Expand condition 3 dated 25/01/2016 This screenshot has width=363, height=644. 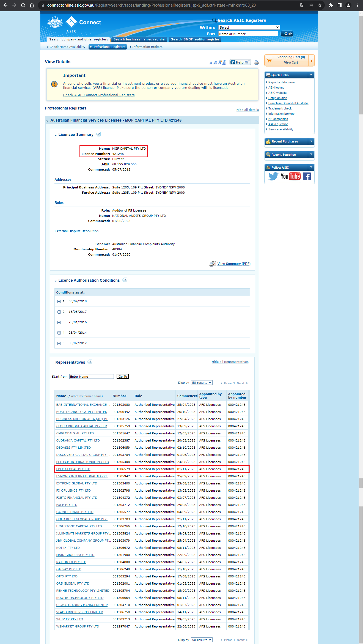point(59,322)
